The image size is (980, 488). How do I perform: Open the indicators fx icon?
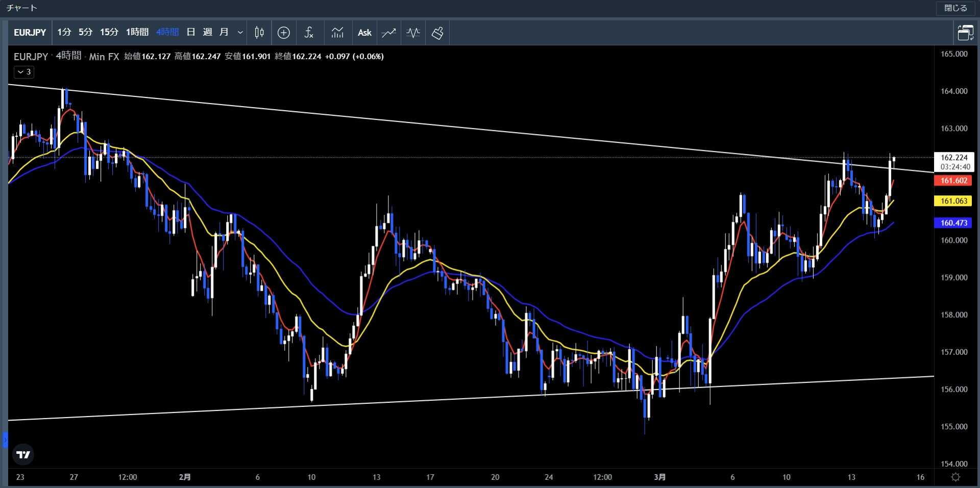(309, 33)
